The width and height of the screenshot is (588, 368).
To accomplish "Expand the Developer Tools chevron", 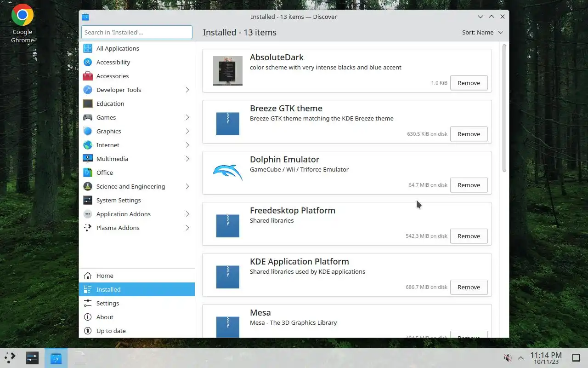I will (x=187, y=90).
